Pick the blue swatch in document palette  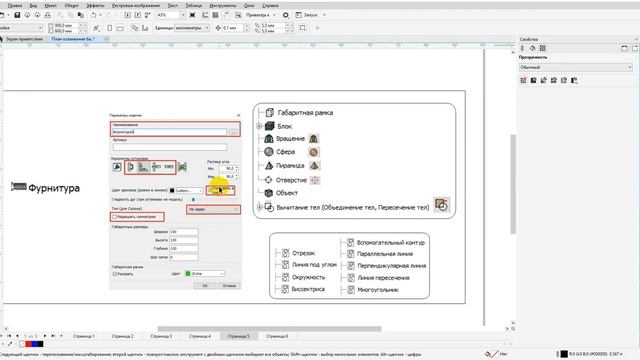(x=35, y=344)
